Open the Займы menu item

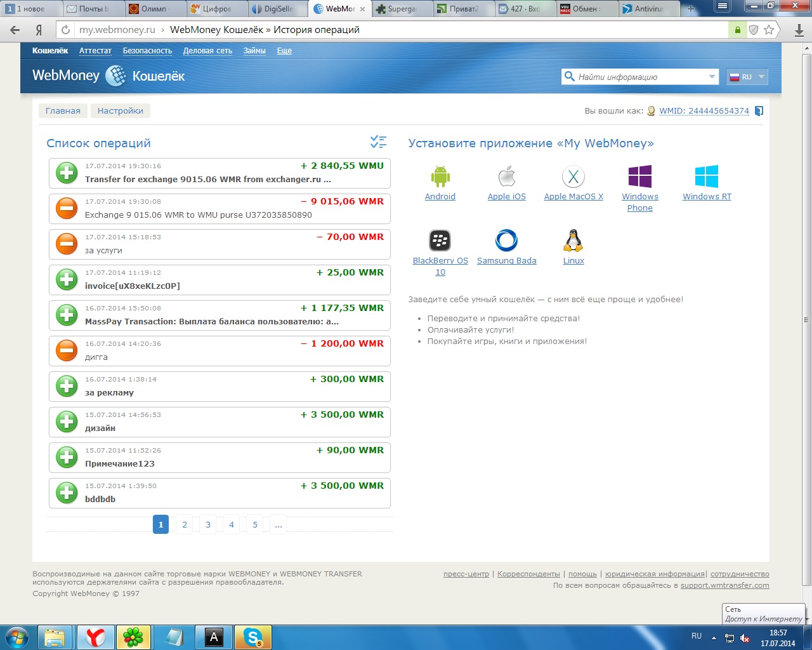(x=254, y=51)
